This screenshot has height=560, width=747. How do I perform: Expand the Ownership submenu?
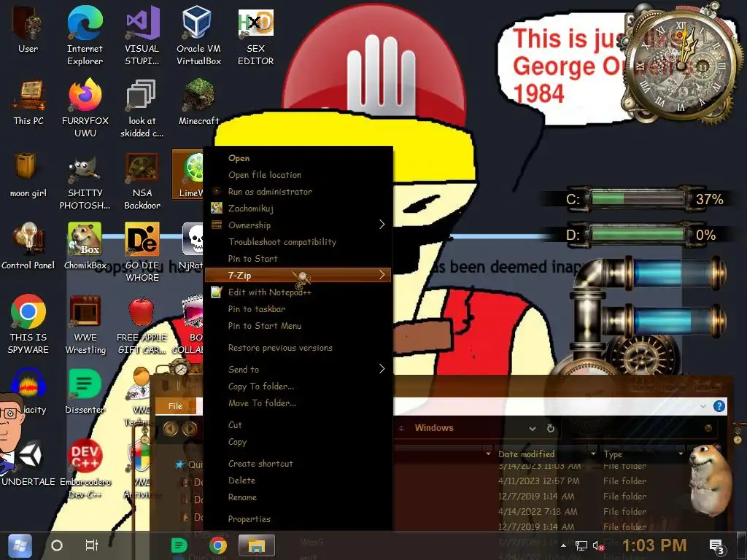click(298, 225)
